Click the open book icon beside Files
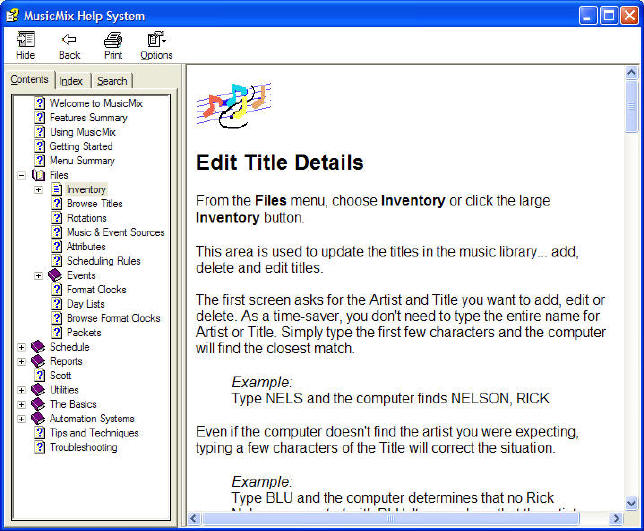Screen dimensions: 644x531 (39, 175)
